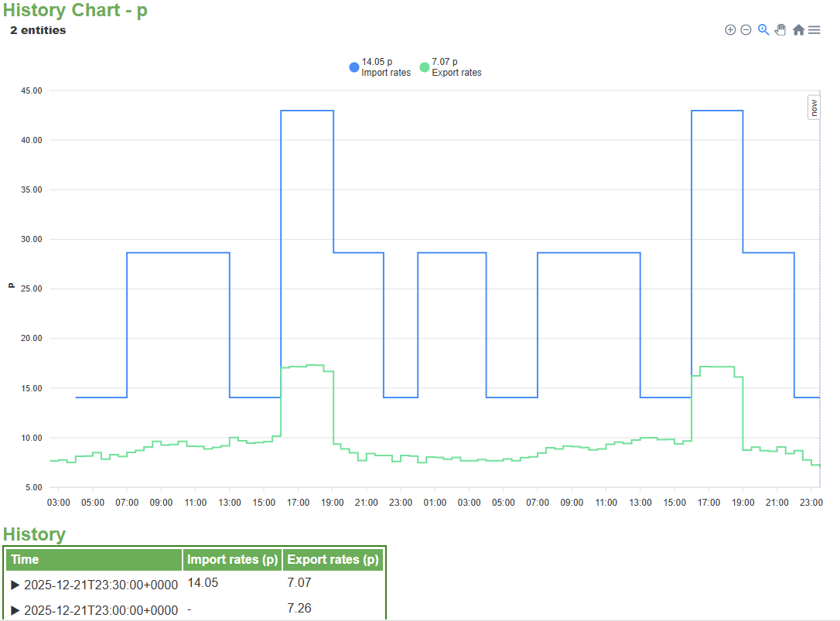The width and height of the screenshot is (840, 621).
Task: Click the Time column header
Action: click(x=94, y=559)
